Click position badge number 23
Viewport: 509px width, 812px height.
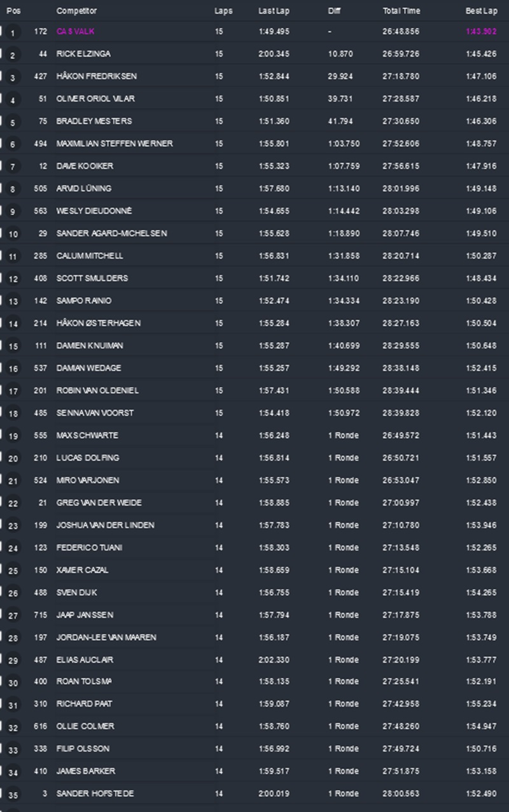(x=13, y=526)
